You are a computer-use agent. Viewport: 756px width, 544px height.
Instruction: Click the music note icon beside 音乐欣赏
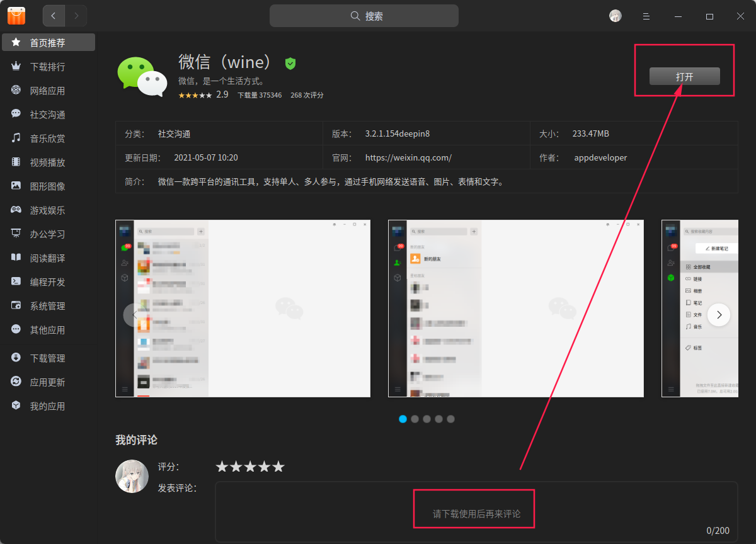click(16, 138)
